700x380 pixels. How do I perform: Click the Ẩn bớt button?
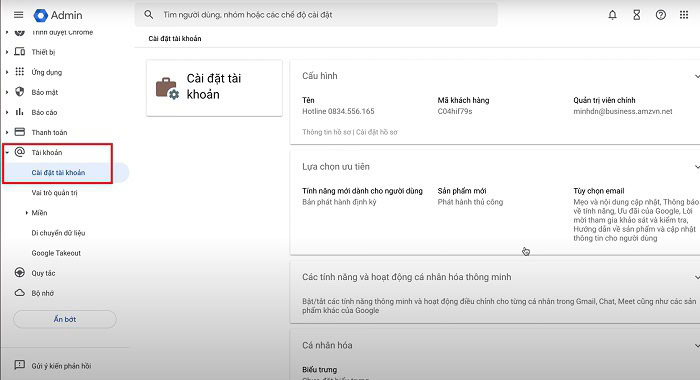(x=65, y=319)
